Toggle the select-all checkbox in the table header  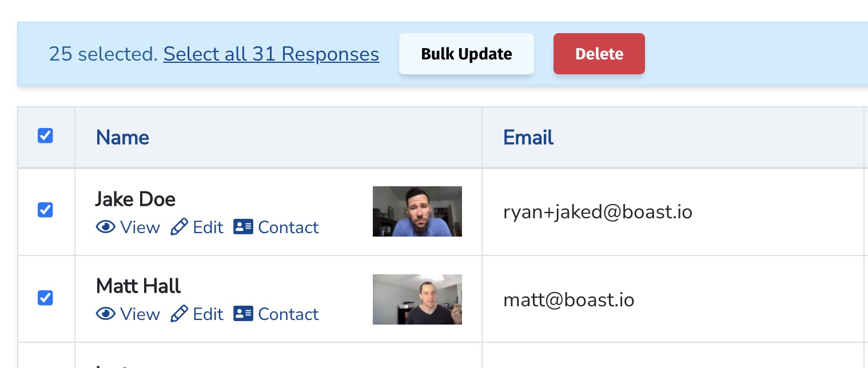45,136
